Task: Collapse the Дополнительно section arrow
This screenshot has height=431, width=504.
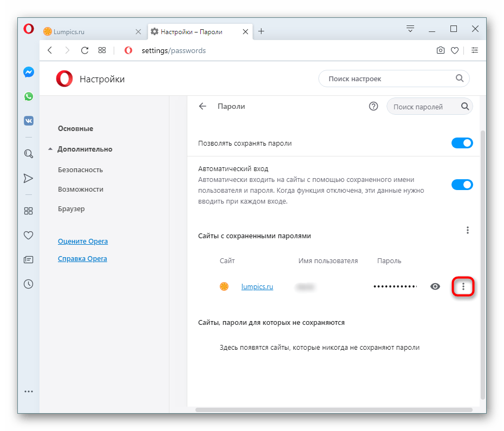Action: 50,149
